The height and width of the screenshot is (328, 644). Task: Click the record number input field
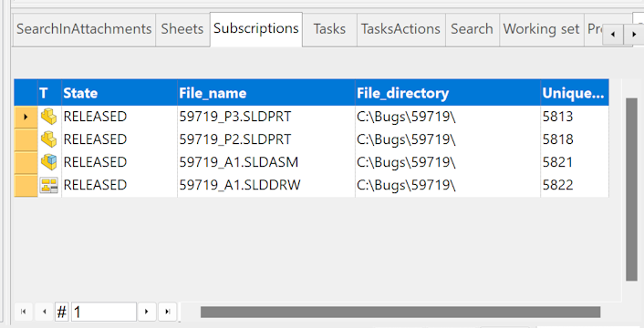tap(103, 312)
